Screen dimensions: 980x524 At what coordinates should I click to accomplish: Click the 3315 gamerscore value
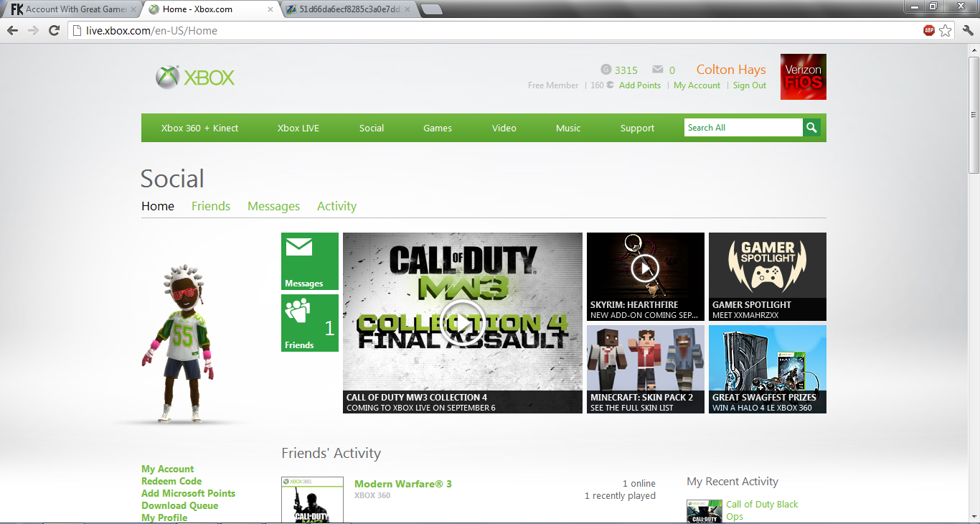pyautogui.click(x=626, y=70)
